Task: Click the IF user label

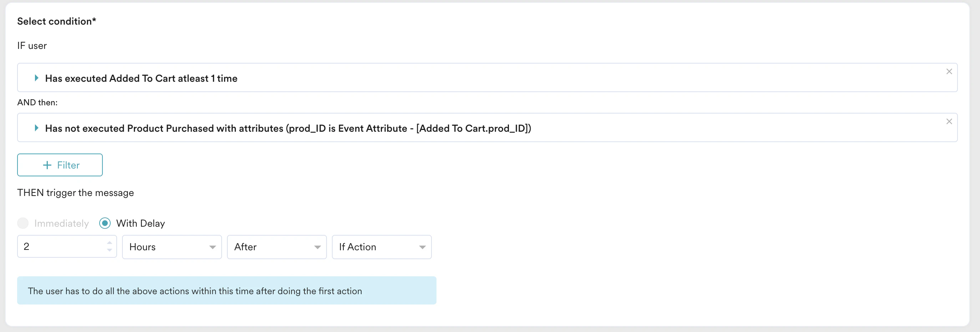Action: coord(32,46)
